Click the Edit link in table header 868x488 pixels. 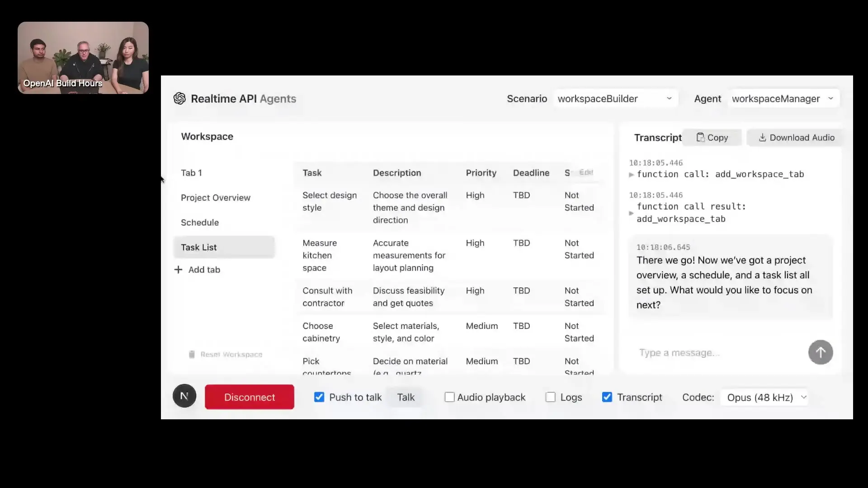coord(586,172)
